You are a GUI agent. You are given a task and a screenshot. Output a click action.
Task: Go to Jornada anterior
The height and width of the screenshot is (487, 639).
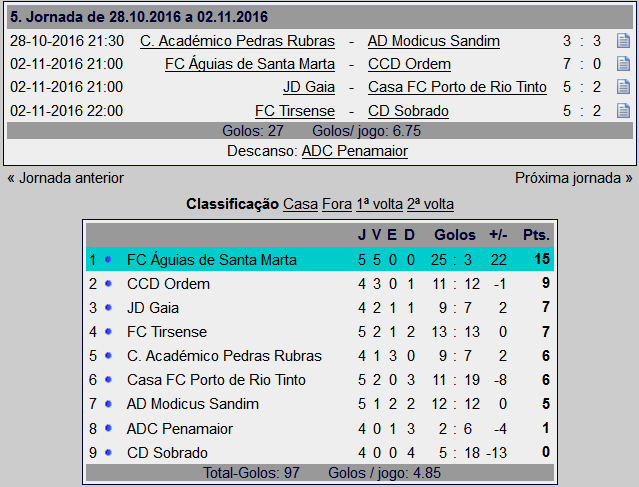66,178
